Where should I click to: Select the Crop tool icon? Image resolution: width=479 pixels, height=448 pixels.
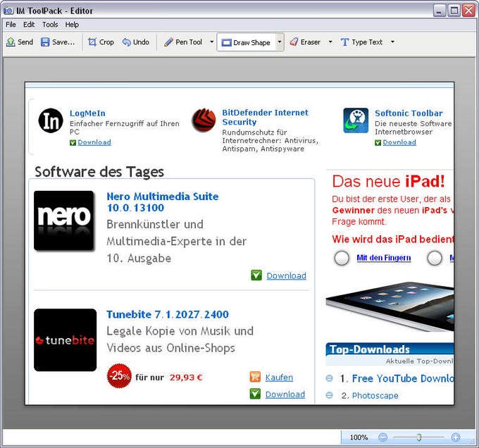click(x=92, y=42)
